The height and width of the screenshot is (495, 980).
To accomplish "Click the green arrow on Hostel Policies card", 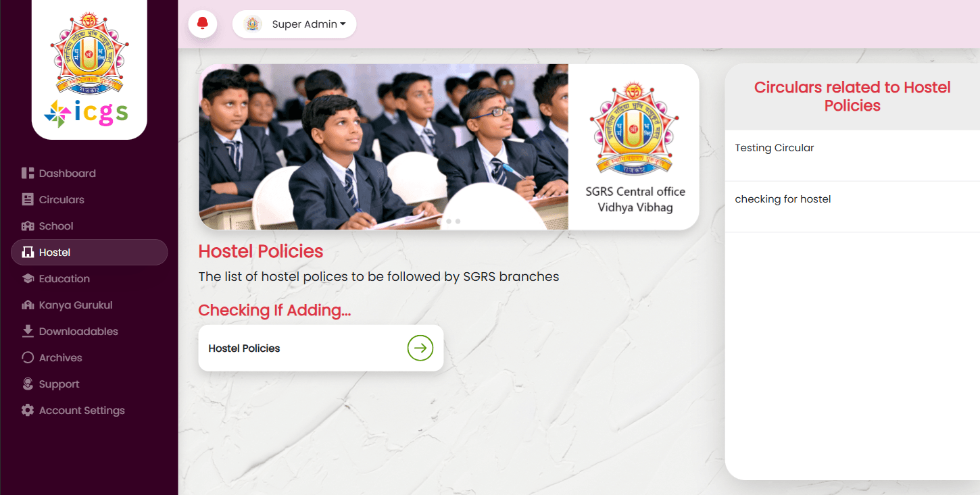I will [420, 348].
